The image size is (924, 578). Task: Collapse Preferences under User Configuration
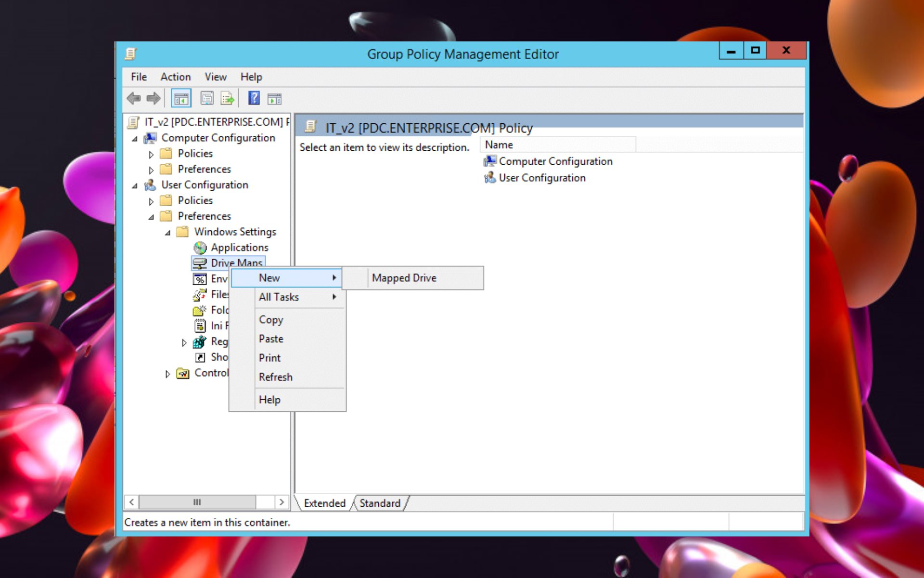151,217
